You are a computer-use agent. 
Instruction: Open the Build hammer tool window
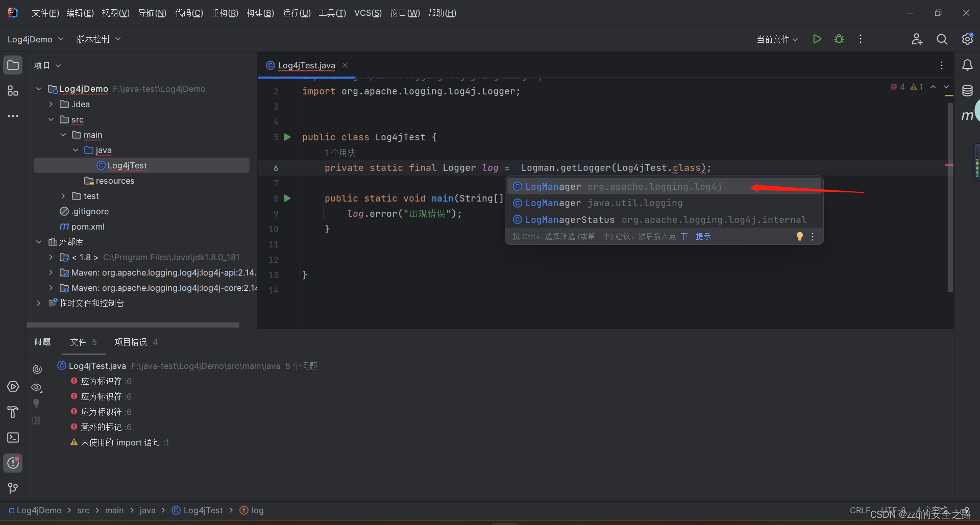(x=13, y=412)
